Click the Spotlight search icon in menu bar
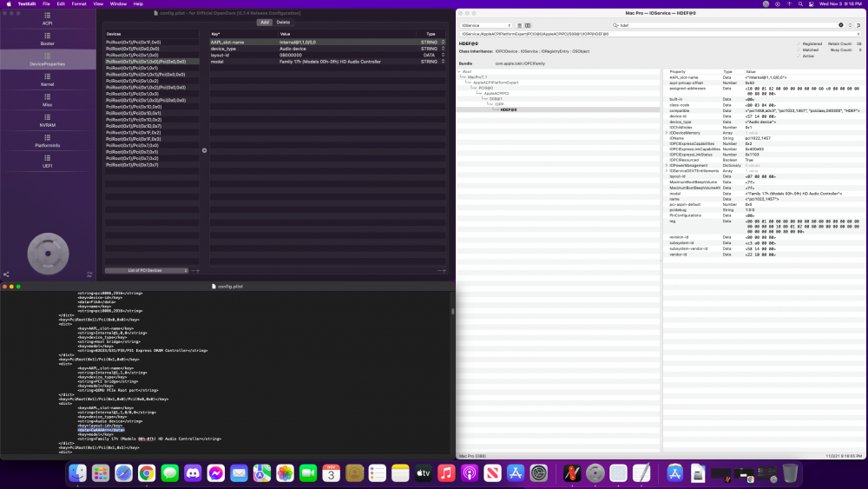The image size is (868, 489). point(800,3)
